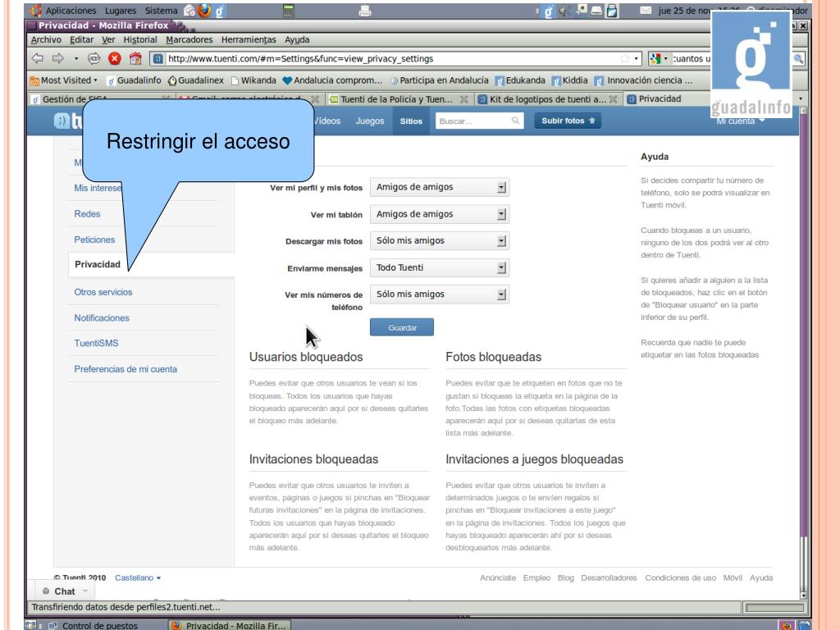Open Otros servicios in sidebar
This screenshot has width=840, height=630.
103,292
